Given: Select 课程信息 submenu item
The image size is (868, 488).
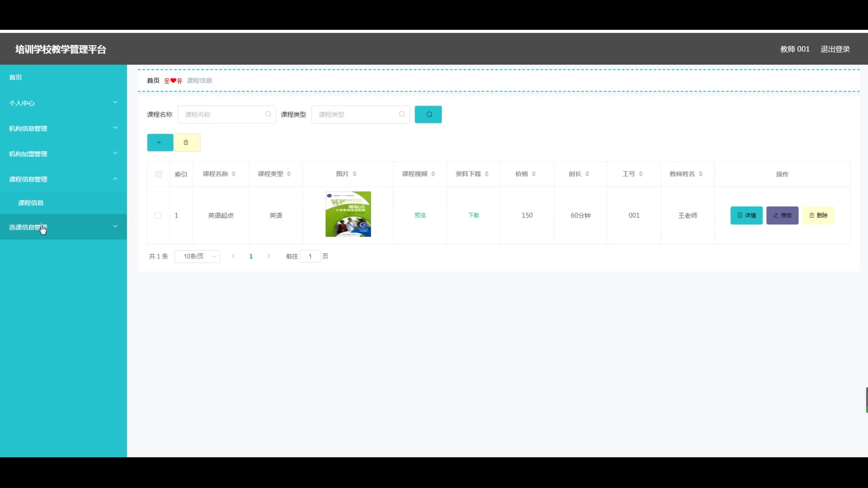Looking at the screenshot, I should [63, 203].
